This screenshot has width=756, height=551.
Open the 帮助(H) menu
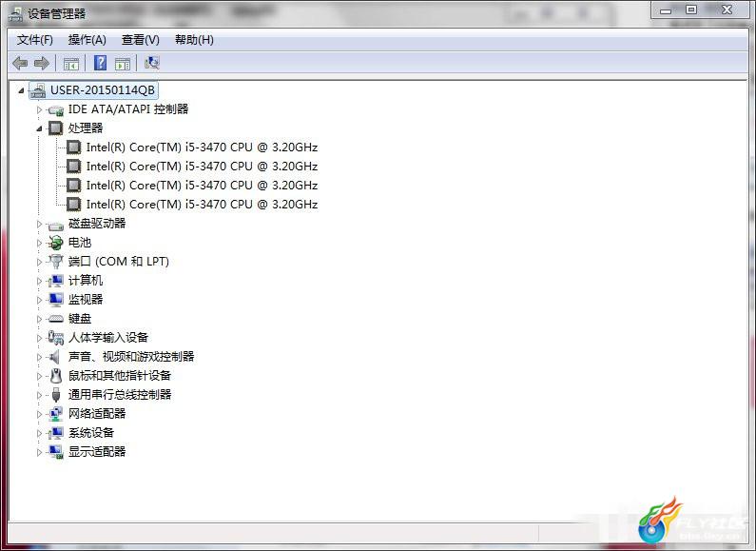(194, 40)
